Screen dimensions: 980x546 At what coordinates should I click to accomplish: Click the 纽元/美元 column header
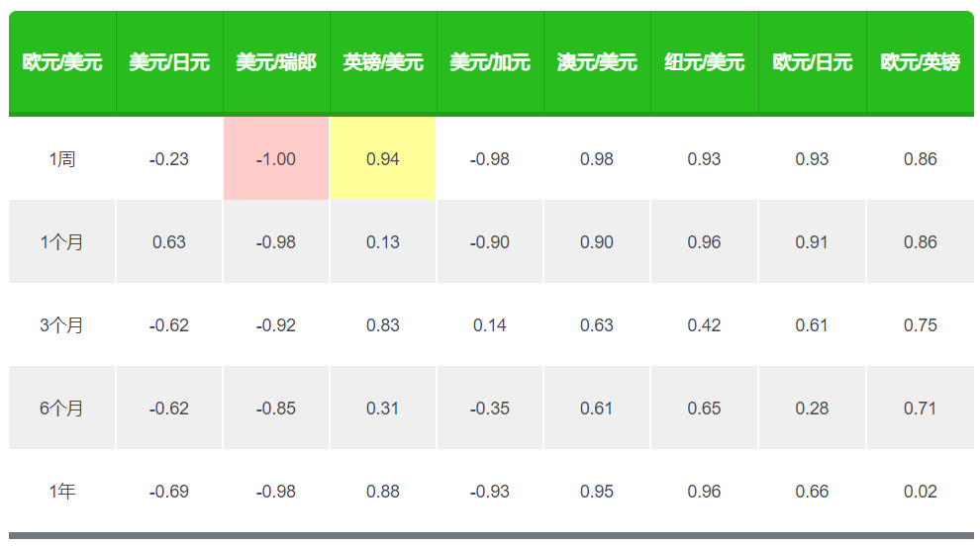point(704,62)
